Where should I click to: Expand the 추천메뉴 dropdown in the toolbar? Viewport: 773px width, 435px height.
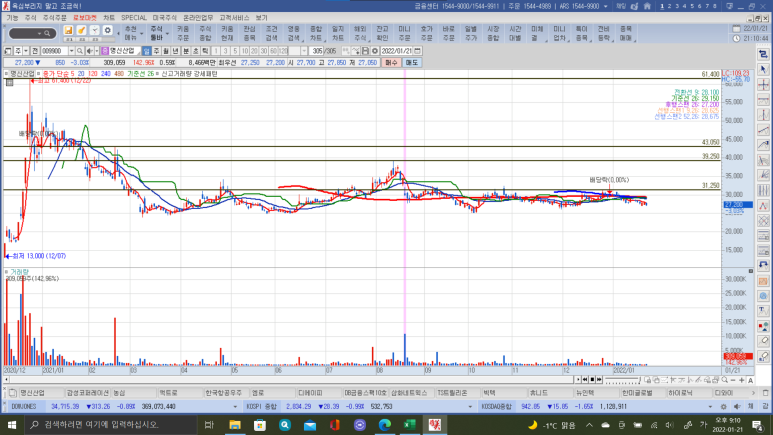142,34
